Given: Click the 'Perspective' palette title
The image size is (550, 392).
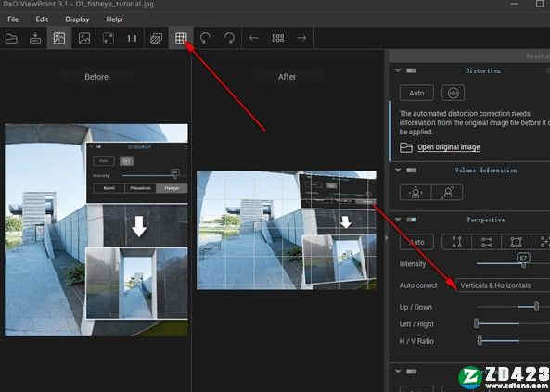Looking at the screenshot, I should click(x=485, y=220).
